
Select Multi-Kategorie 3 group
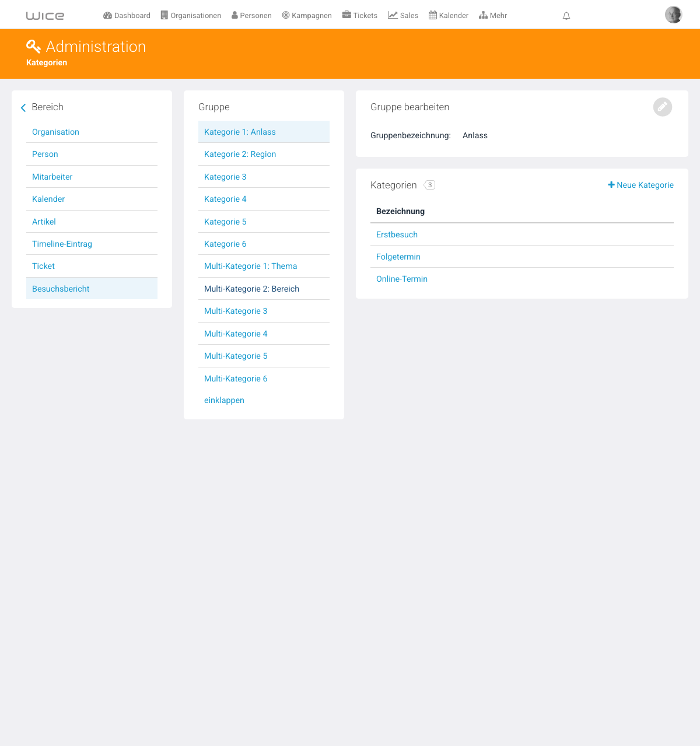(264, 311)
